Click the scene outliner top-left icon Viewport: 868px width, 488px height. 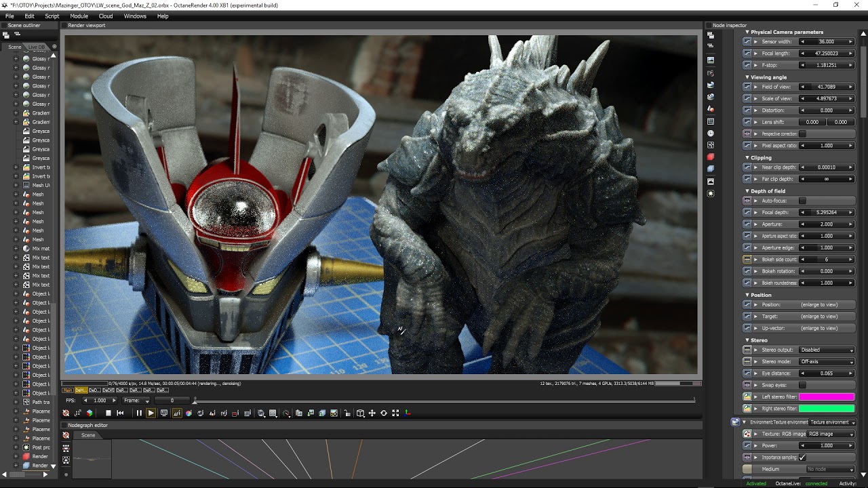[6, 34]
